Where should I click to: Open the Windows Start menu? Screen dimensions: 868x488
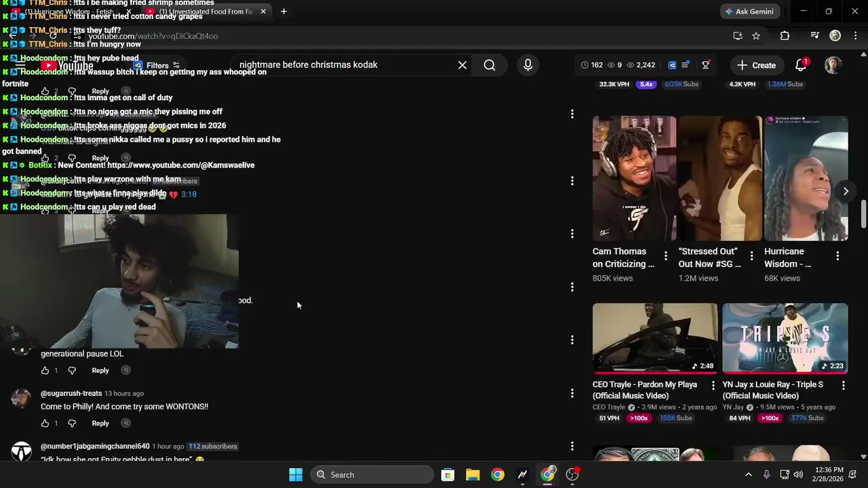296,474
